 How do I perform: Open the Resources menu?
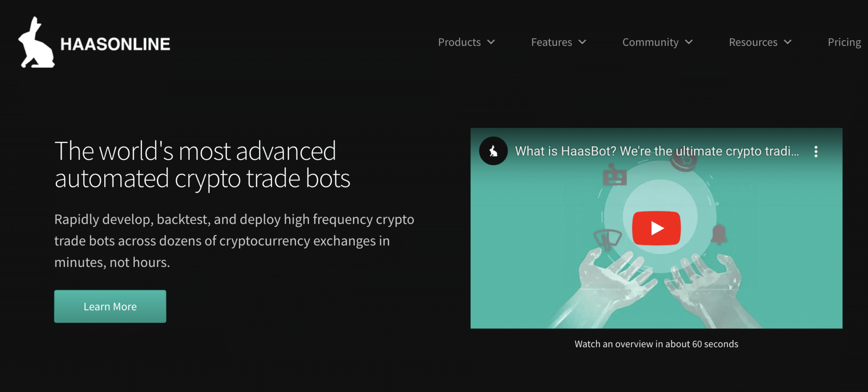753,42
